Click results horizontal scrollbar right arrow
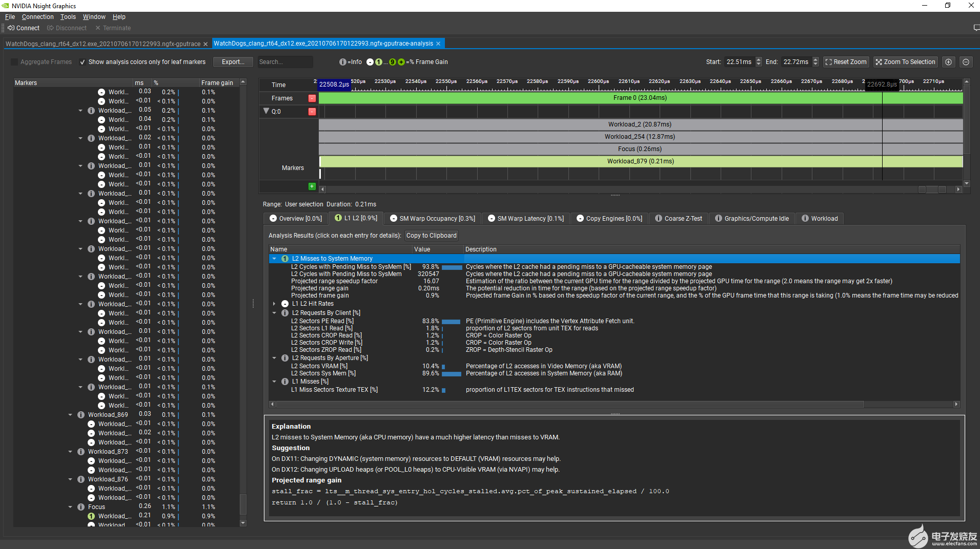Viewport: 980px width, 549px height. click(956, 404)
